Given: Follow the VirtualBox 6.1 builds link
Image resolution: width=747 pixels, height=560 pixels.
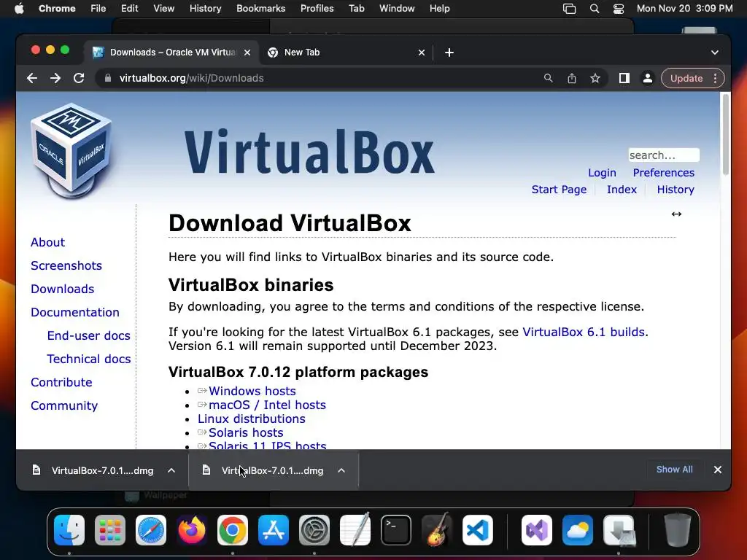Looking at the screenshot, I should (x=584, y=332).
